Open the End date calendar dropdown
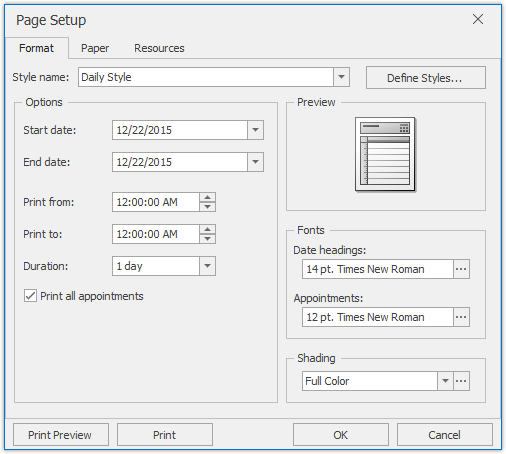 click(x=255, y=162)
